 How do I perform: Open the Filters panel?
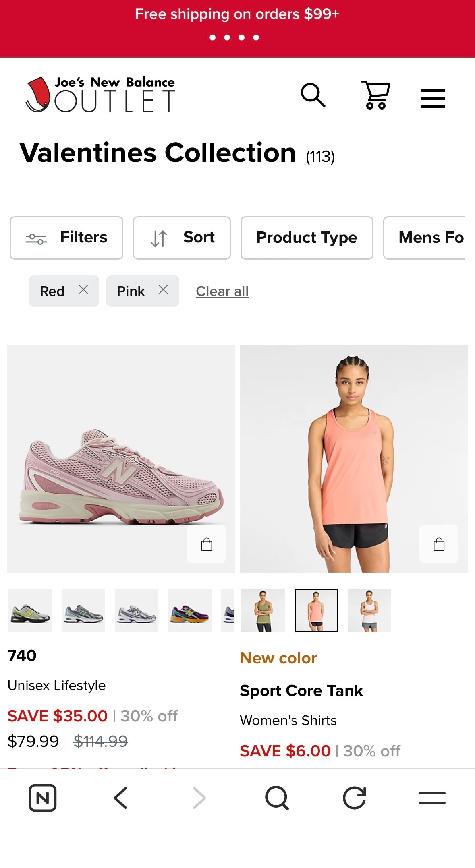pyautogui.click(x=66, y=238)
